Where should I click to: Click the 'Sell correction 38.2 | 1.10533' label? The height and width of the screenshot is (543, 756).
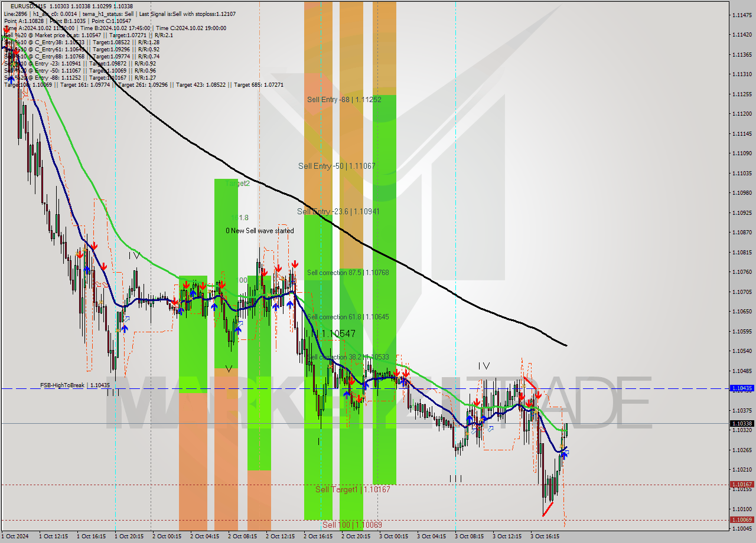348,357
